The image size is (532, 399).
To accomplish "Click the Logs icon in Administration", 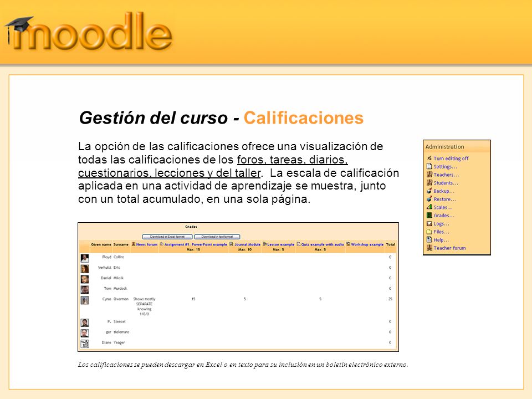I will [429, 223].
